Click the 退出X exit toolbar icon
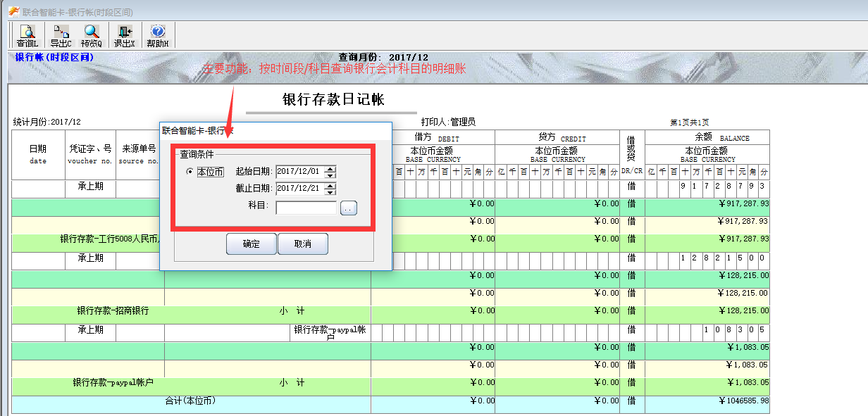The width and height of the screenshot is (868, 416). [x=125, y=35]
